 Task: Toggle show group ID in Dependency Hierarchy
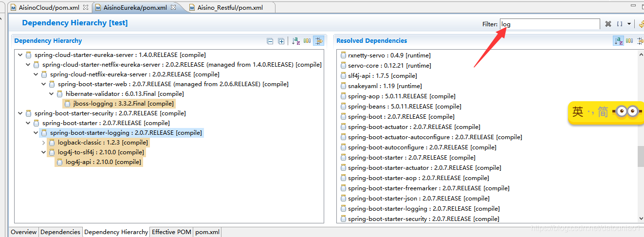click(x=307, y=41)
